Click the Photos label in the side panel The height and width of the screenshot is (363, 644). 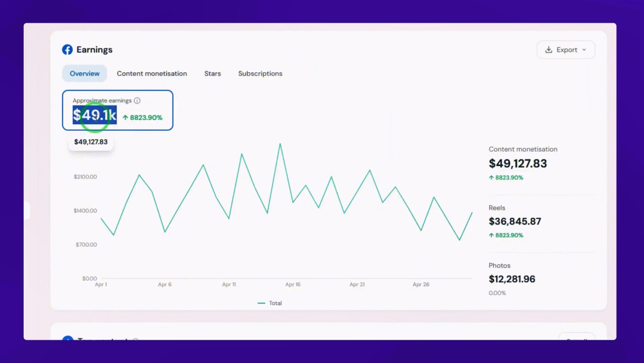coord(500,266)
